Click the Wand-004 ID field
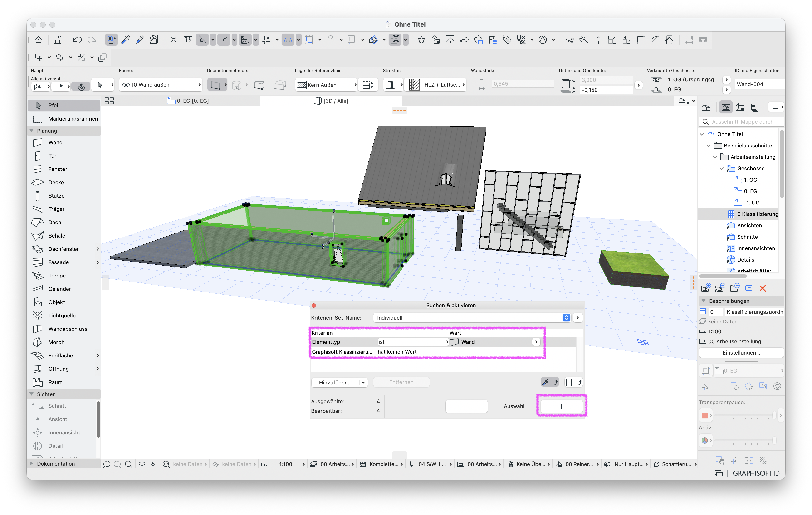 click(760, 84)
